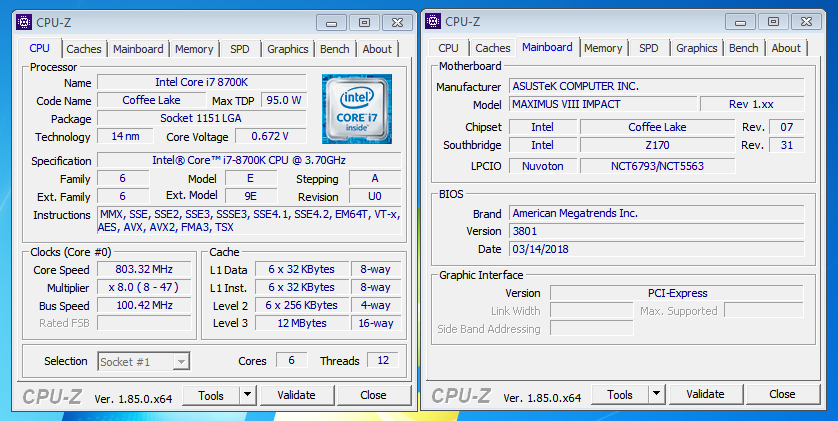Click the empty Link Width field
838x421 pixels.
[x=592, y=311]
